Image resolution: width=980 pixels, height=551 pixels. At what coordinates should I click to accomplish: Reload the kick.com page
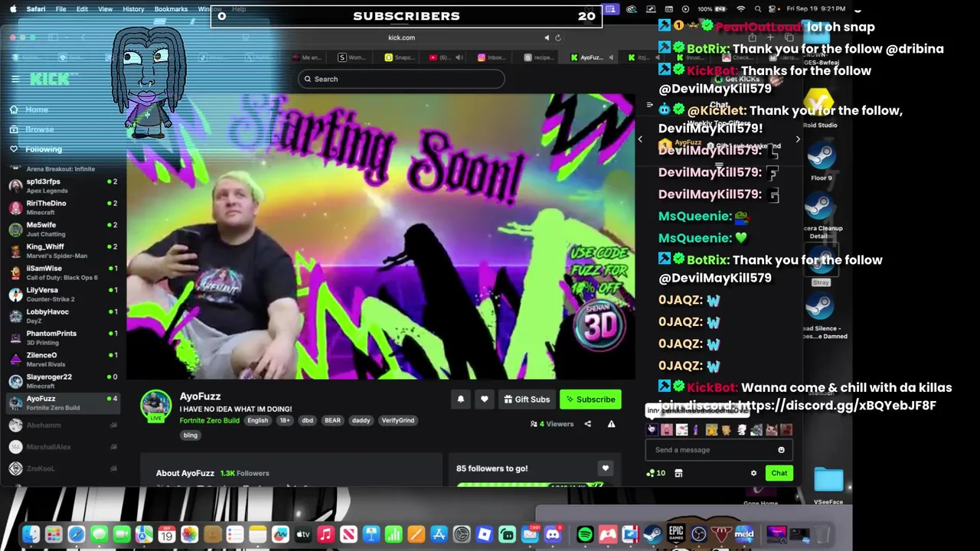pos(558,37)
